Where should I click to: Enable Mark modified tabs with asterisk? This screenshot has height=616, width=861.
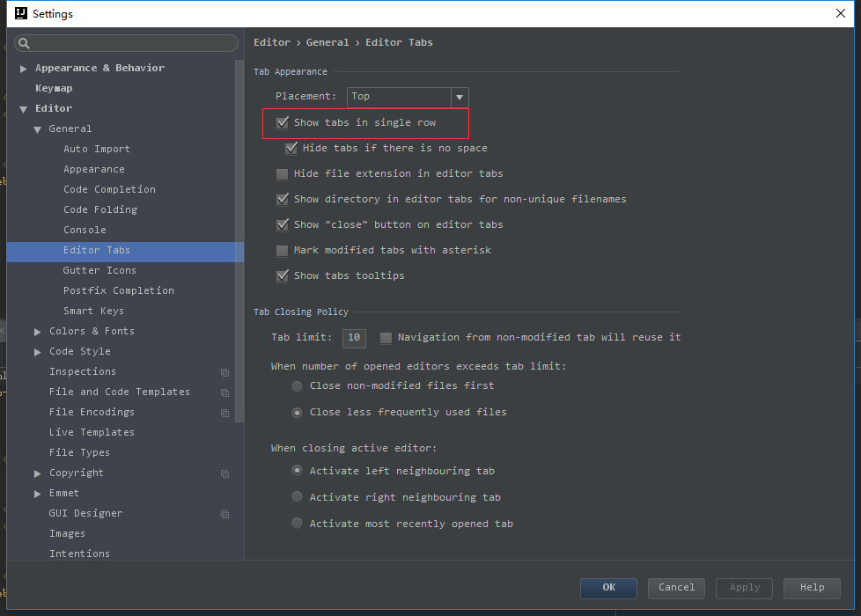(x=282, y=249)
